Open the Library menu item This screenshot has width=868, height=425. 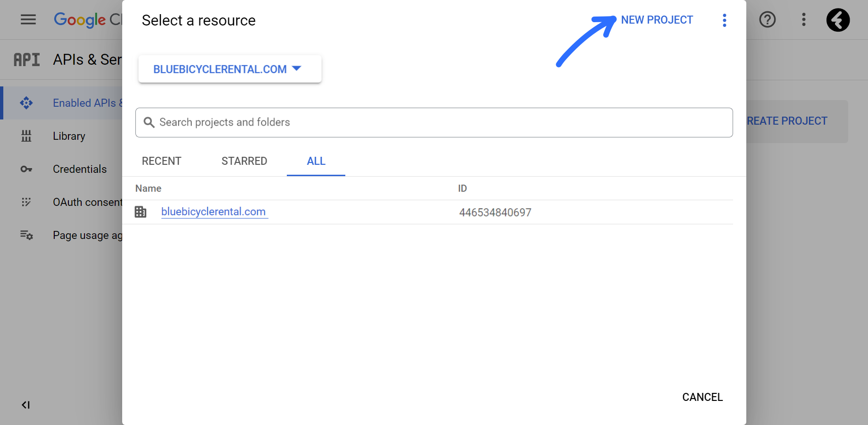tap(69, 136)
